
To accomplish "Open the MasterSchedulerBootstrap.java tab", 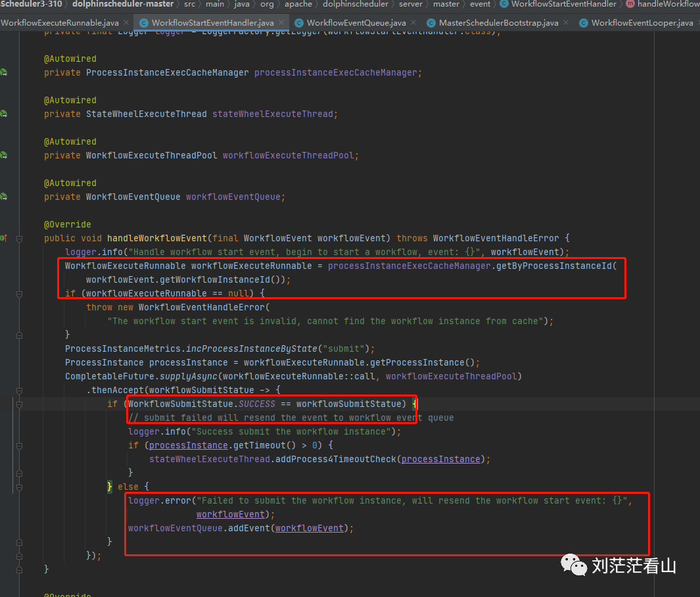I will click(x=499, y=23).
